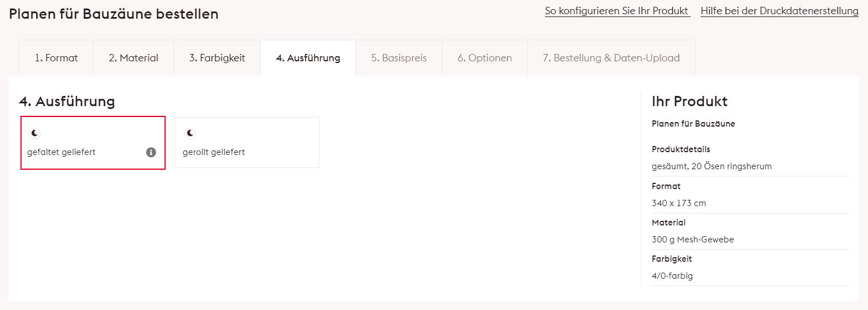
Task: Open the 6. Optionen tab
Action: (x=484, y=58)
